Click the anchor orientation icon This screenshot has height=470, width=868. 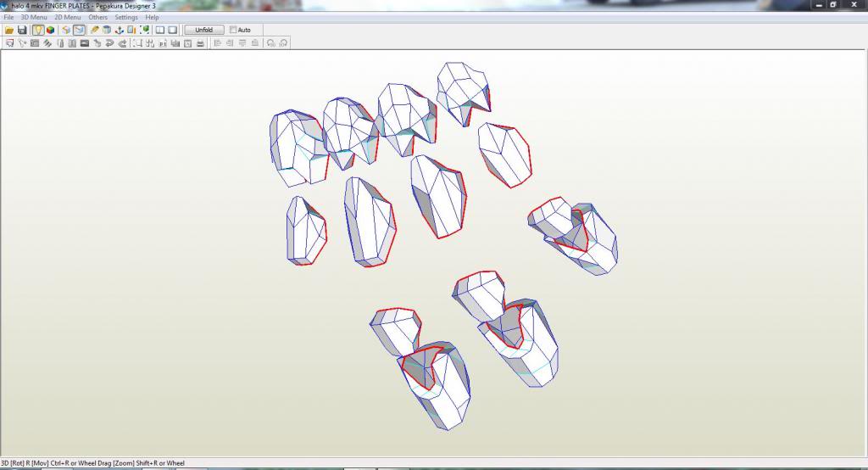pos(119,30)
